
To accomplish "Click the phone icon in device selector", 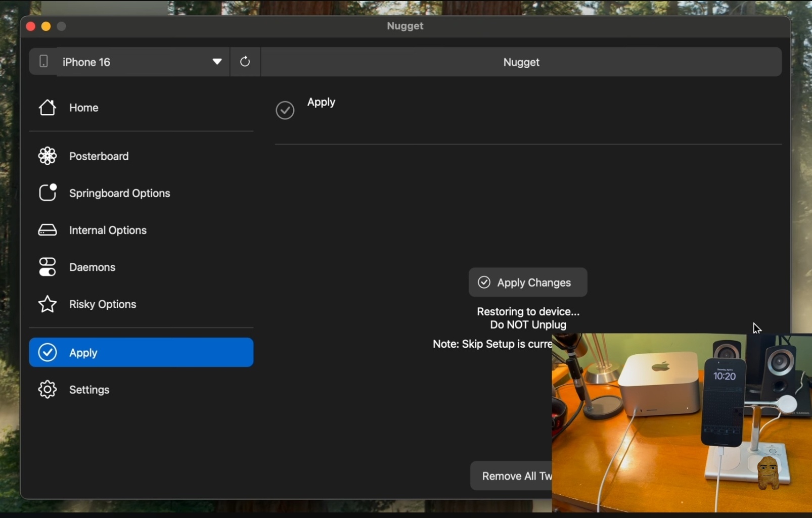I will 43,61.
